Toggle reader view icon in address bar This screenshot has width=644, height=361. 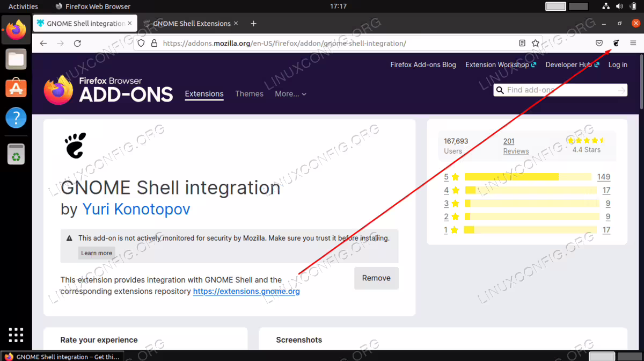pyautogui.click(x=522, y=43)
